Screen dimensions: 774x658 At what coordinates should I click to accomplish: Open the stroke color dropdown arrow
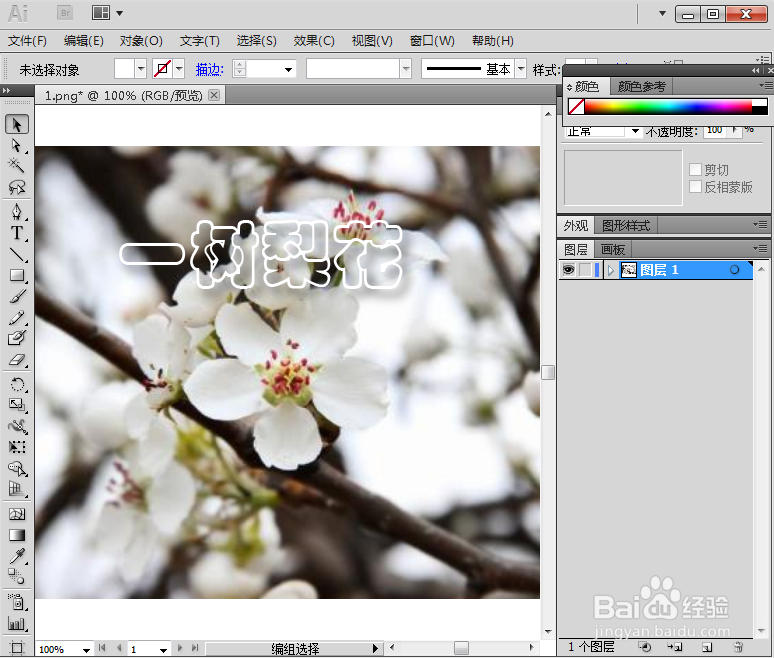click(x=179, y=69)
